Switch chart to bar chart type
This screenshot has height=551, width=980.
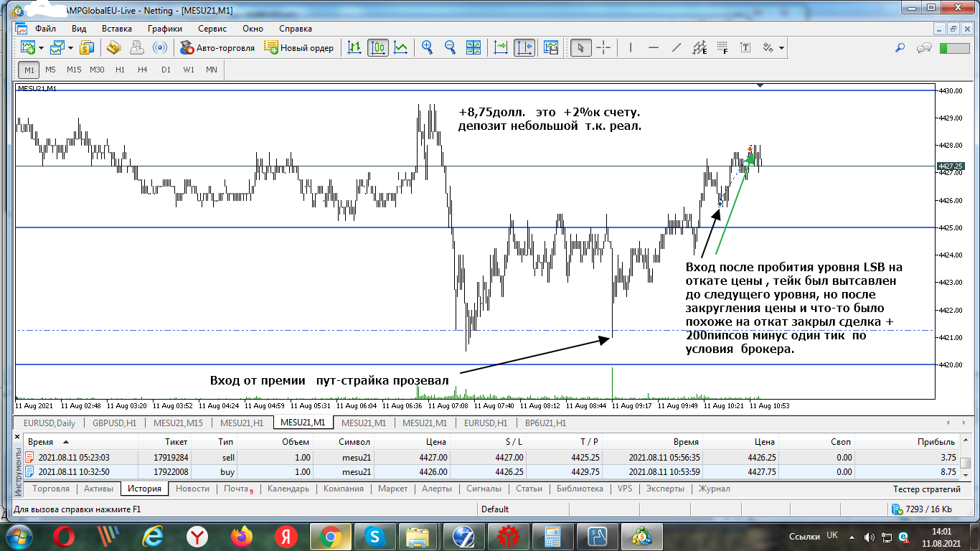click(354, 48)
